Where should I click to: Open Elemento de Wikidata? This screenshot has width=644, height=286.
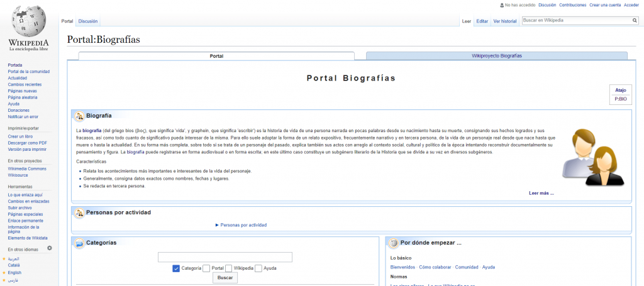point(28,238)
